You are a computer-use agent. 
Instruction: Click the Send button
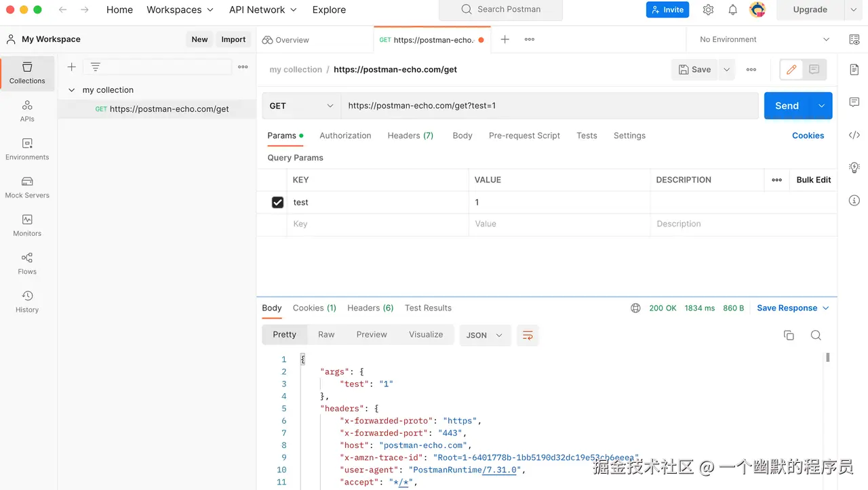tap(787, 106)
